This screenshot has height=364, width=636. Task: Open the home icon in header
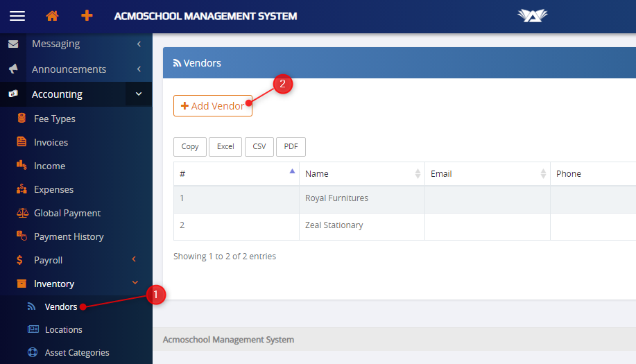[52, 16]
